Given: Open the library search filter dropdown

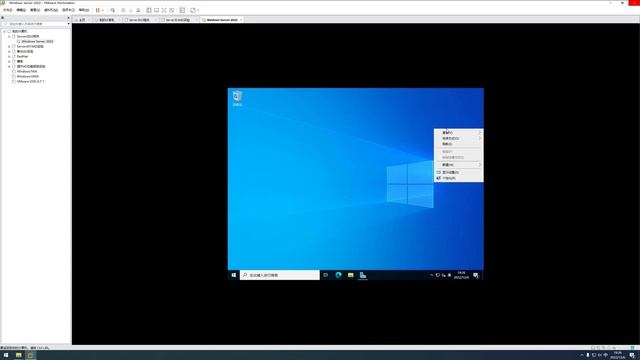Looking at the screenshot, I should 68,24.
